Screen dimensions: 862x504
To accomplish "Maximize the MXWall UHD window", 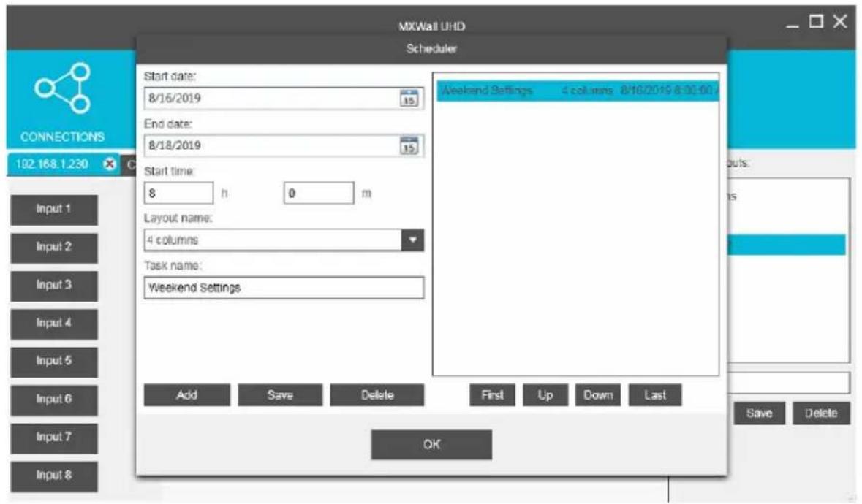I will point(817,21).
